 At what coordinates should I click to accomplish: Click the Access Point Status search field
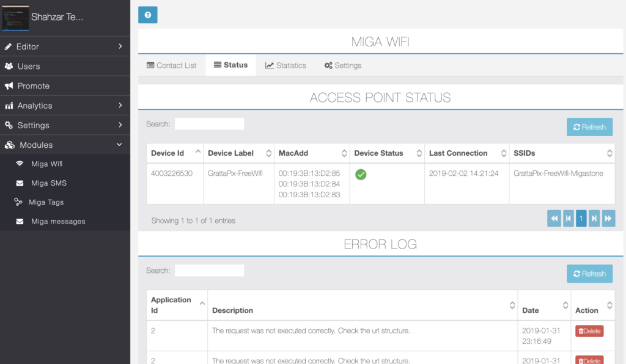click(x=209, y=124)
